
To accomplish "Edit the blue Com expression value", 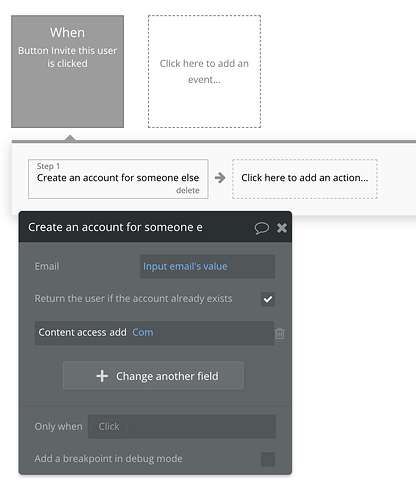I will click(x=143, y=332).
